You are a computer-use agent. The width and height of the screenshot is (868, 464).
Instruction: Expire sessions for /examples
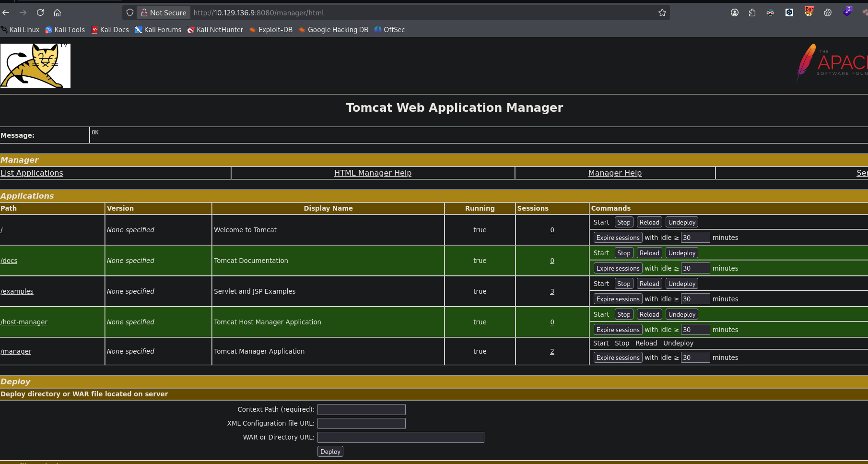[618, 299]
